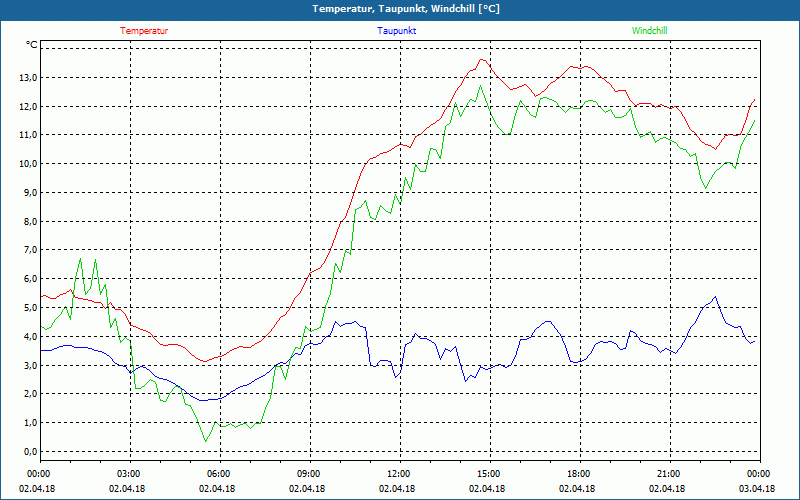Image resolution: width=800 pixels, height=500 pixels.
Task: Click the 4,0 y-axis value
Action: [x=30, y=337]
